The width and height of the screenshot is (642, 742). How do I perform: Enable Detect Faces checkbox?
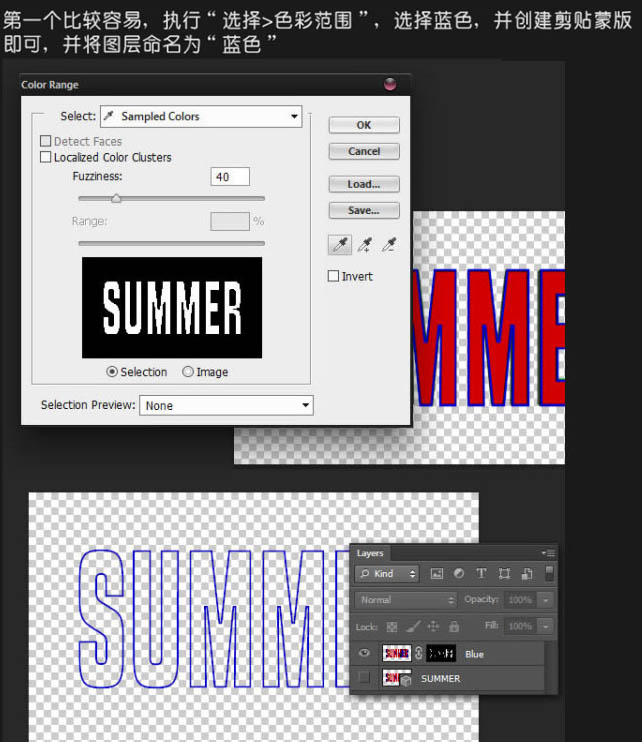pyautogui.click(x=45, y=141)
